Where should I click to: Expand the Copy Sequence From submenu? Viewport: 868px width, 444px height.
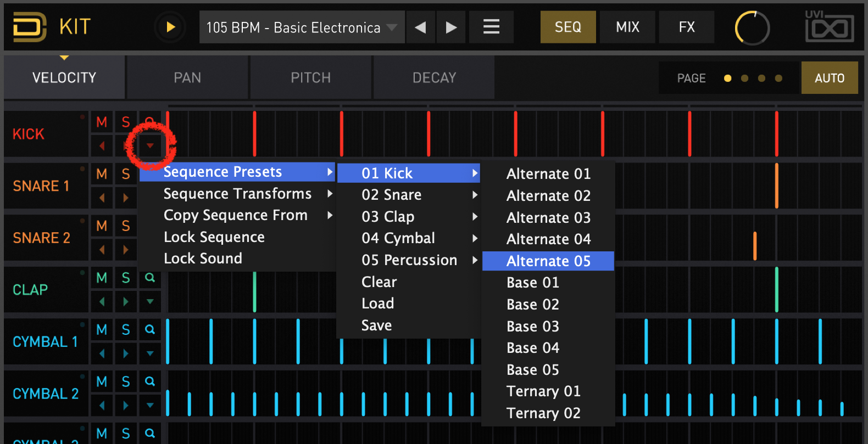tap(237, 215)
